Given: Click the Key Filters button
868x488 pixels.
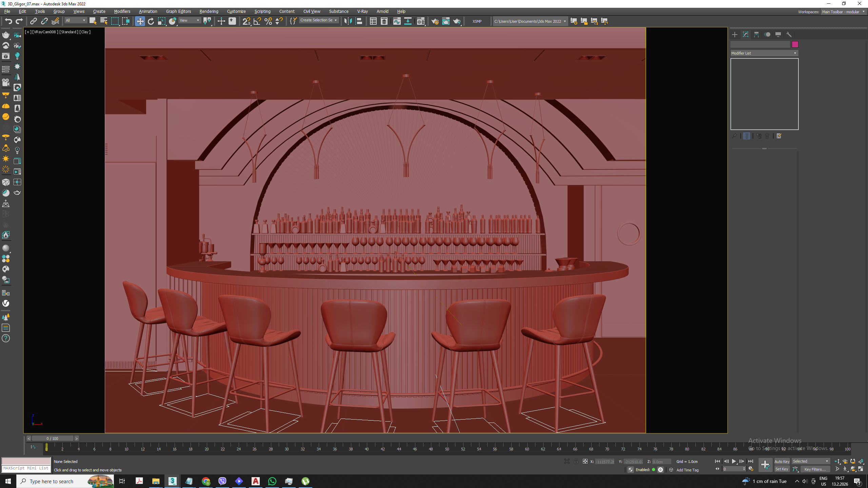Looking at the screenshot, I should [x=815, y=469].
